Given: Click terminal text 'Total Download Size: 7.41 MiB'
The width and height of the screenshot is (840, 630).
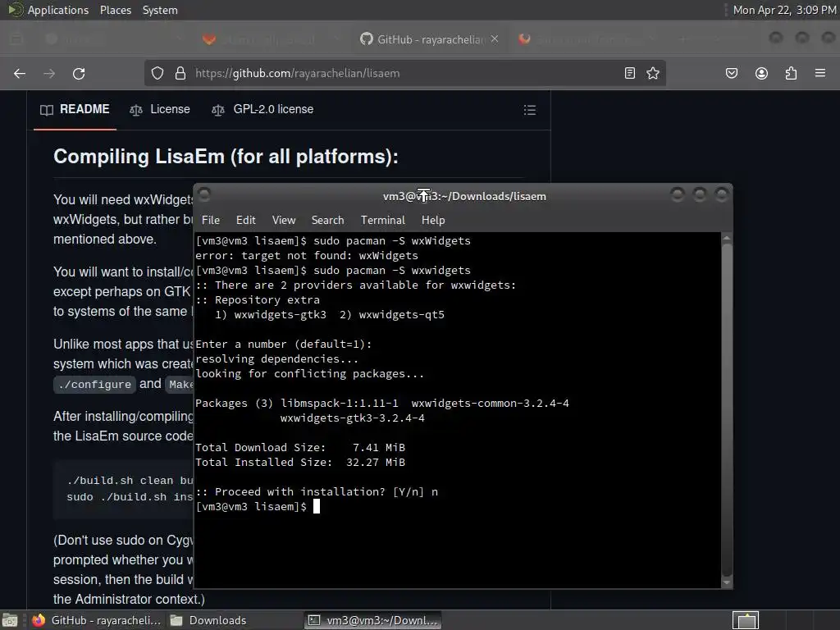Looking at the screenshot, I should pos(300,447).
